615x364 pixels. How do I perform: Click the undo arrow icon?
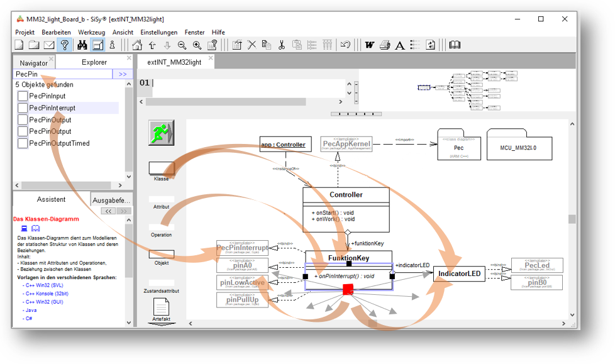345,45
